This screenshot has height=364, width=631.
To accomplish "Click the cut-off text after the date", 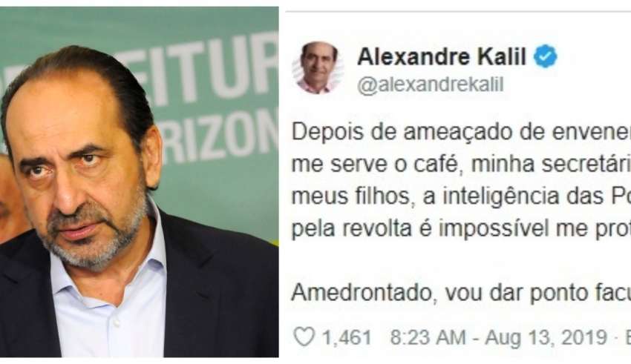I will [627, 337].
